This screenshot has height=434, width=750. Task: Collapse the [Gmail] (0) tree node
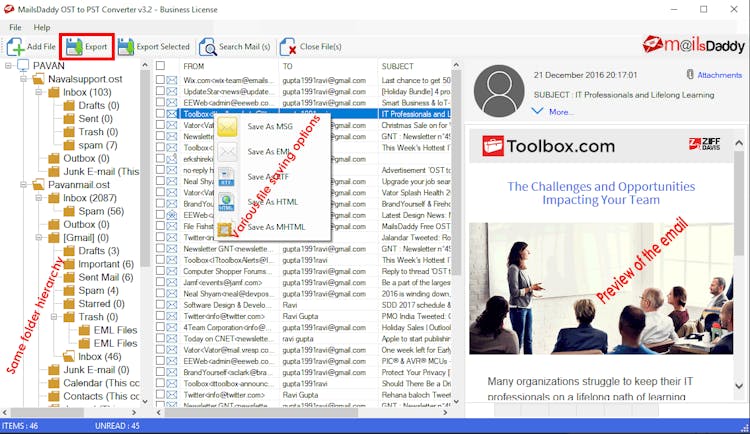pyautogui.click(x=39, y=237)
